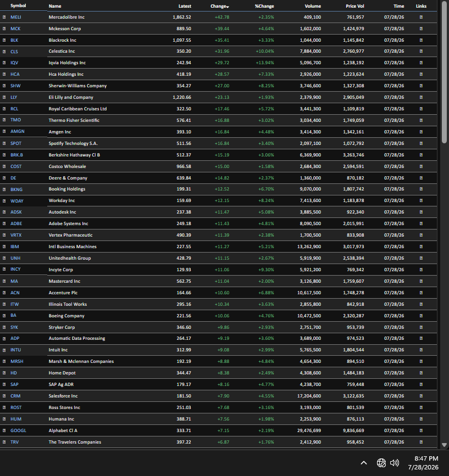
Task: Open the ADBE symbol link
Action: (16, 224)
